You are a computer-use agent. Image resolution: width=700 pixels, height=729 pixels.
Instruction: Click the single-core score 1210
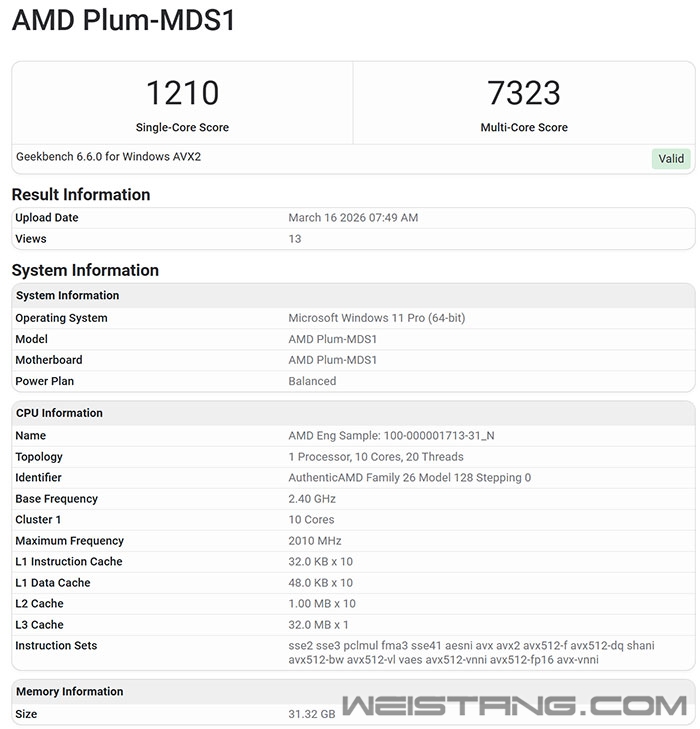click(182, 93)
